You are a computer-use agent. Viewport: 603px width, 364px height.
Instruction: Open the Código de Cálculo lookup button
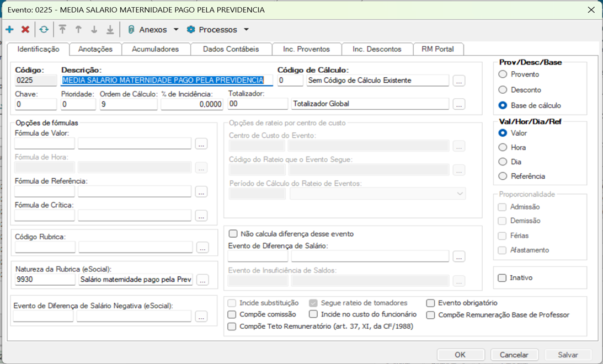(459, 81)
